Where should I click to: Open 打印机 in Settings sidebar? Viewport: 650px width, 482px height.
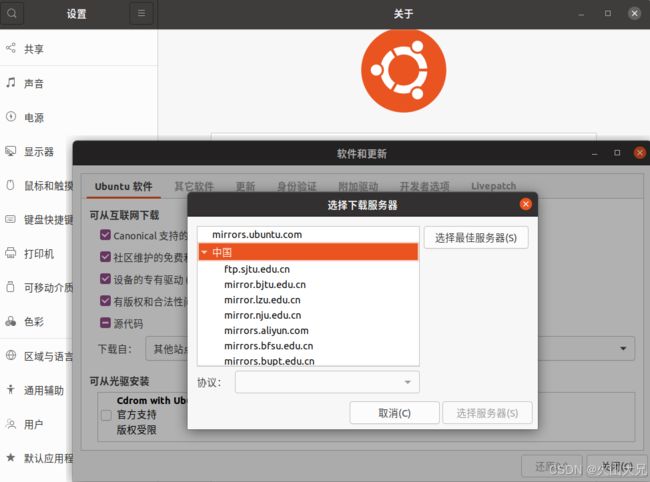tap(36, 253)
